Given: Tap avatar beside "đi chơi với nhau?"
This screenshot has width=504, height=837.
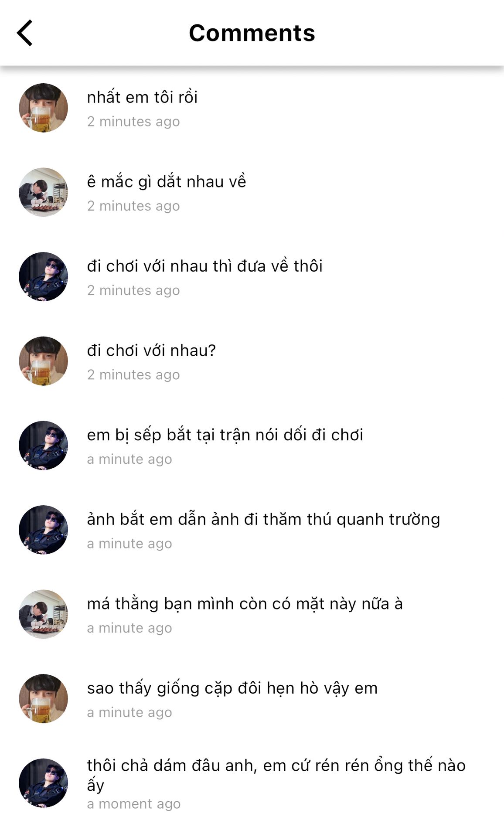Looking at the screenshot, I should [x=43, y=361].
